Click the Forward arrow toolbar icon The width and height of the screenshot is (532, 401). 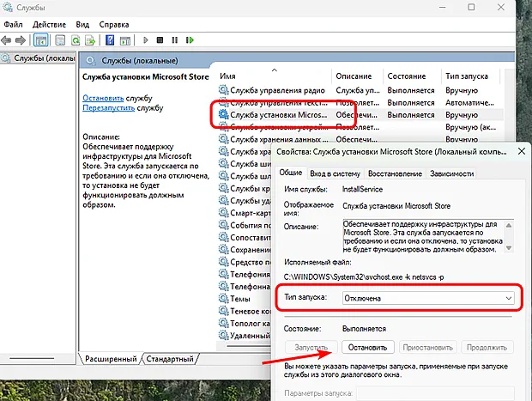click(21, 40)
